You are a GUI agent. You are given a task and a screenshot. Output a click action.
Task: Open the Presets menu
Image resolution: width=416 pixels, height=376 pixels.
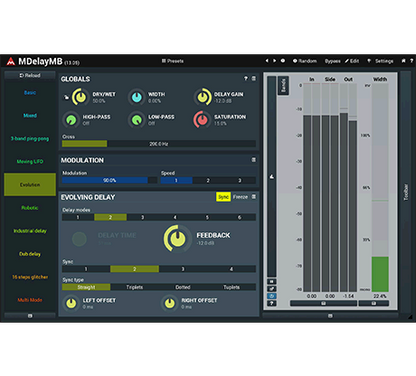click(173, 61)
